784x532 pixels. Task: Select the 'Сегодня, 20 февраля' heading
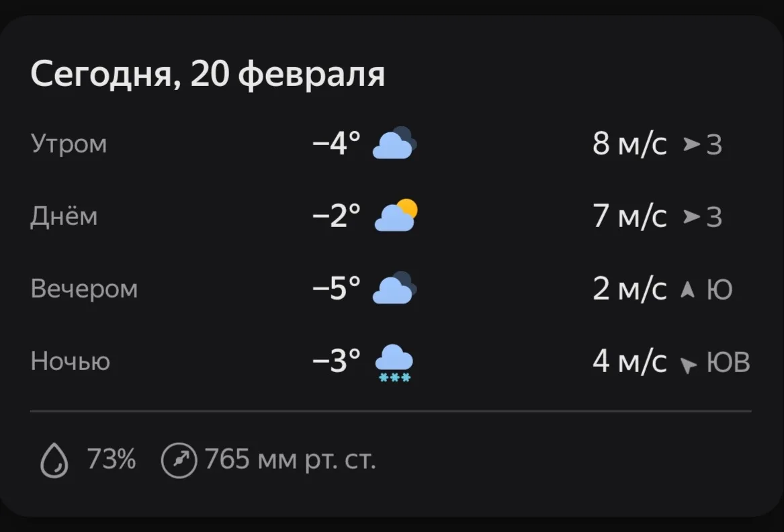pyautogui.click(x=208, y=74)
